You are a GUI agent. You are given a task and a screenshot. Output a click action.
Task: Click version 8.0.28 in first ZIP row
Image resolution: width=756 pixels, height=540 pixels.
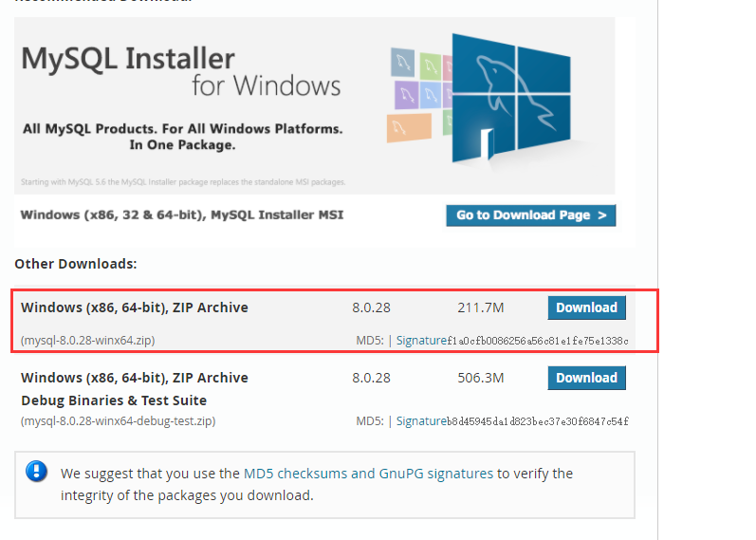pyautogui.click(x=371, y=307)
